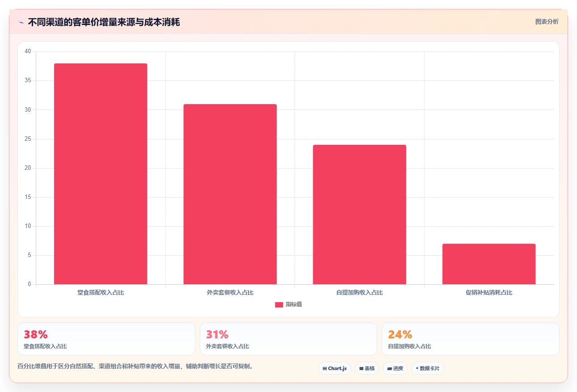Click the Chart.js tag
The width and height of the screenshot is (577, 392).
point(335,368)
